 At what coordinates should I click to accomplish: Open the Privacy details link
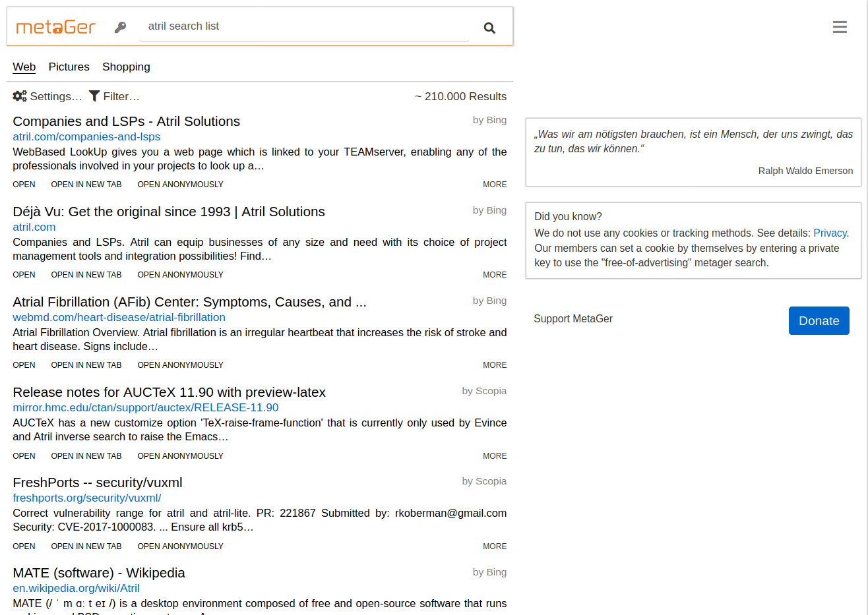tap(830, 233)
